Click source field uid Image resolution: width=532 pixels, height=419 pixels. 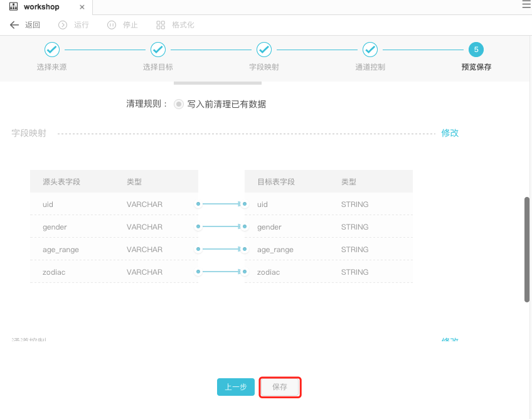[48, 204]
